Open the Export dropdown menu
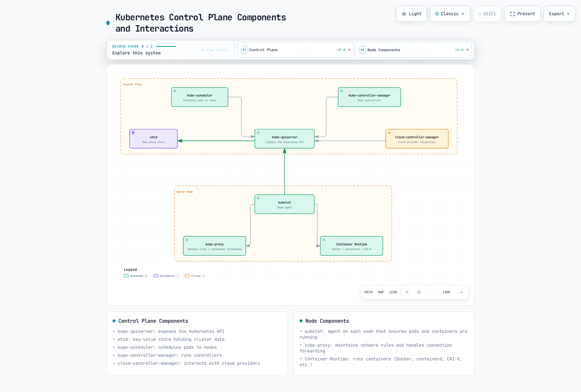Image resolution: width=581 pixels, height=392 pixels. point(559,14)
